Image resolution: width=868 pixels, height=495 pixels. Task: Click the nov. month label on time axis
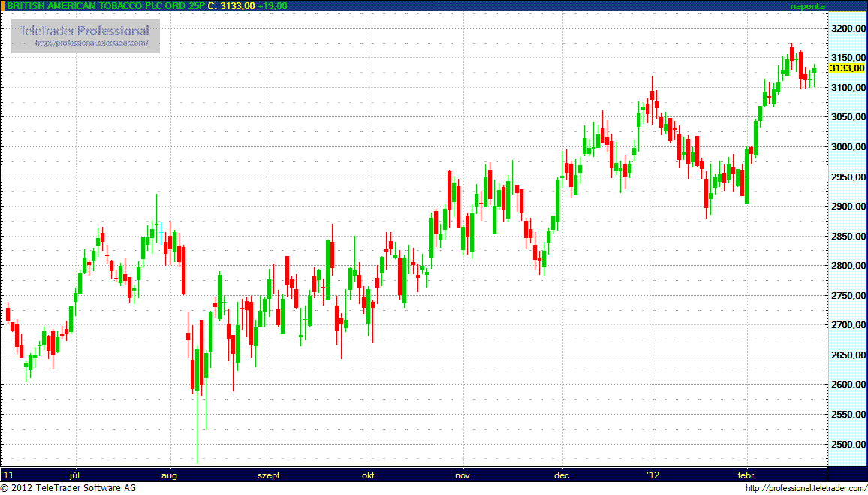[463, 475]
